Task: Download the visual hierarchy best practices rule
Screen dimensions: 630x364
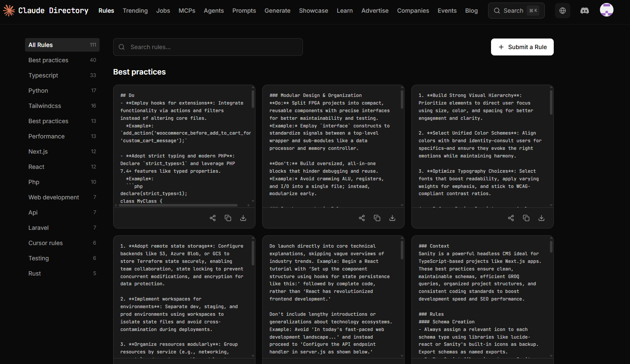Action: tap(541, 218)
